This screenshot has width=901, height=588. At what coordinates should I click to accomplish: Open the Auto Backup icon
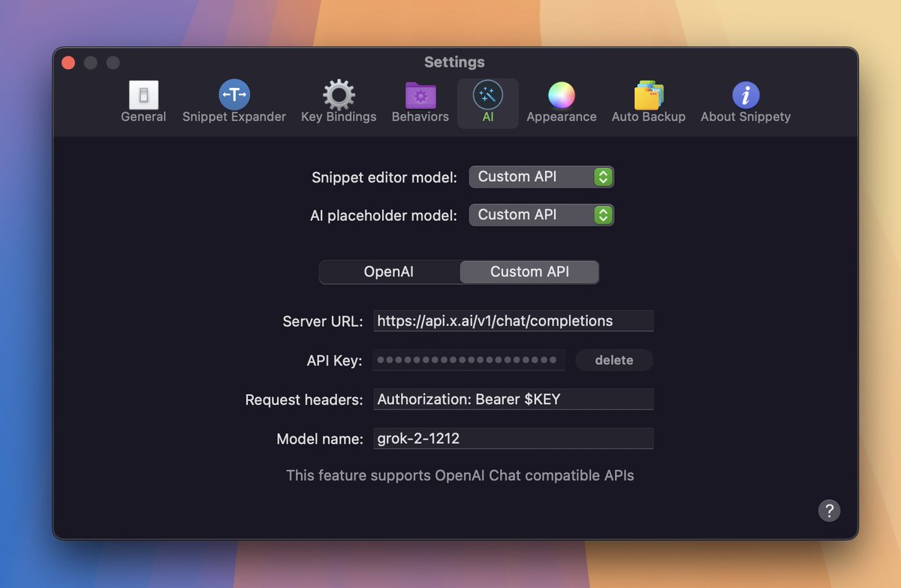coord(649,95)
